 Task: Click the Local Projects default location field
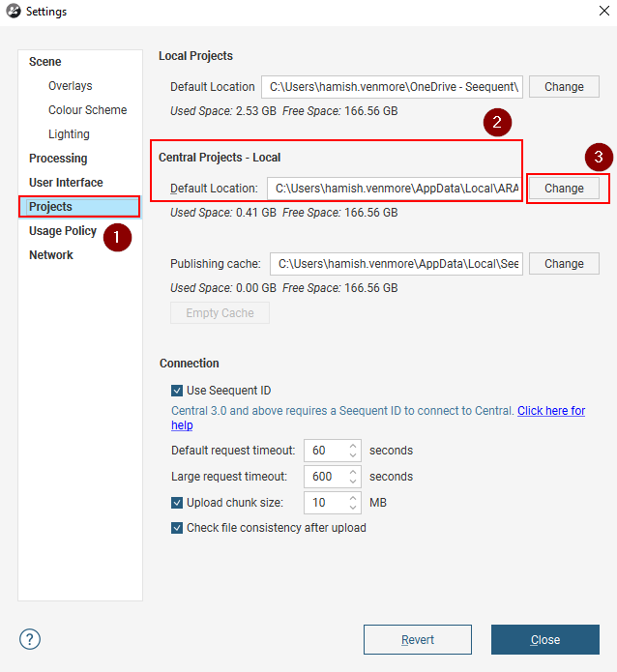tap(392, 87)
